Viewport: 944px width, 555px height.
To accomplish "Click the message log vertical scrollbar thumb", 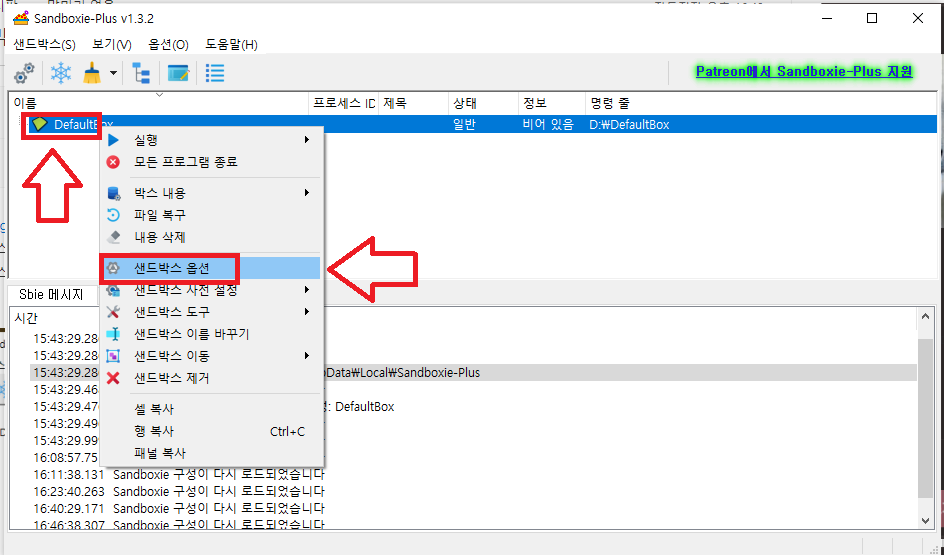I will 926,418.
